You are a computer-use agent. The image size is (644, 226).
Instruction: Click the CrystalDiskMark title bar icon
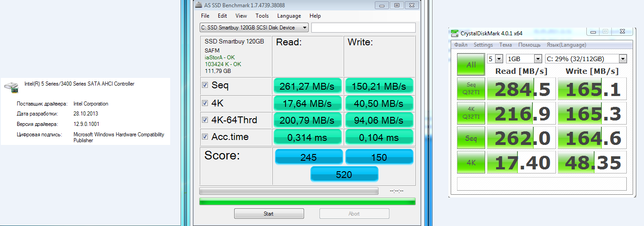(454, 33)
